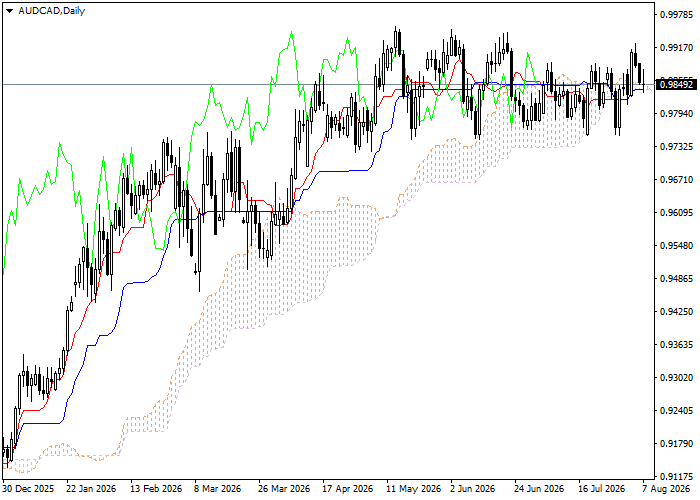Select price level 0.99170 on the scale
This screenshot has height=500, width=700.
click(x=677, y=48)
